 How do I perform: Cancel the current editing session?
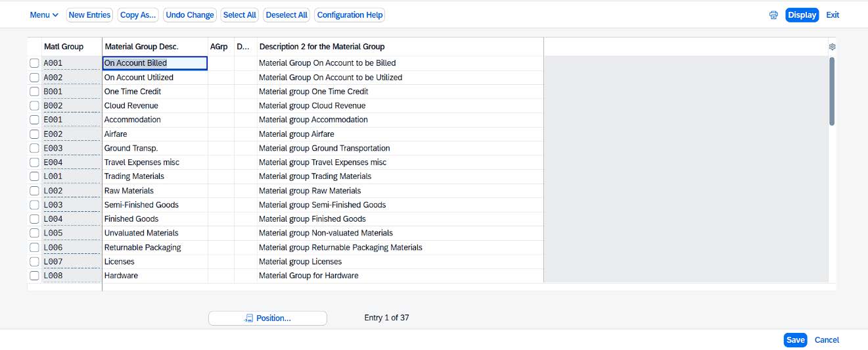(x=827, y=340)
